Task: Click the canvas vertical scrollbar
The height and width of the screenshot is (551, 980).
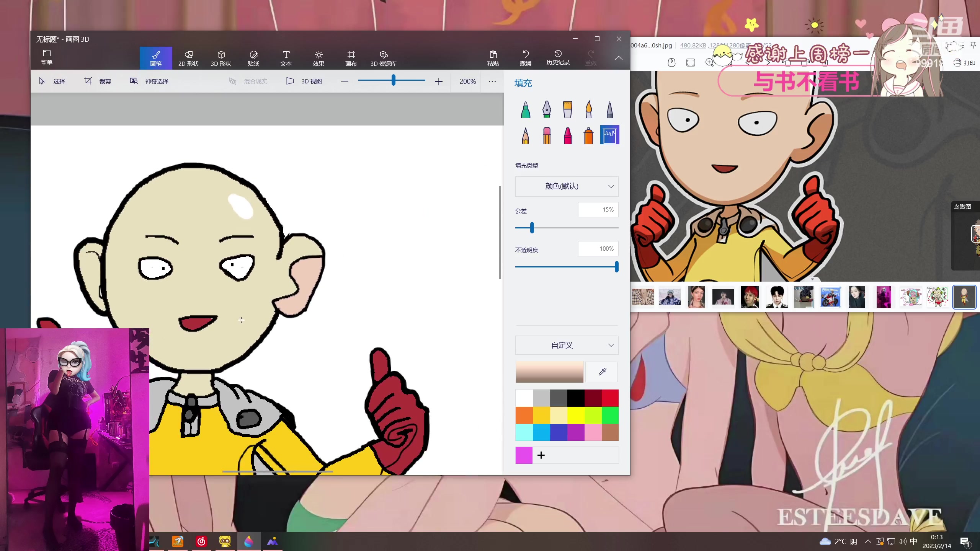Action: [x=500, y=232]
